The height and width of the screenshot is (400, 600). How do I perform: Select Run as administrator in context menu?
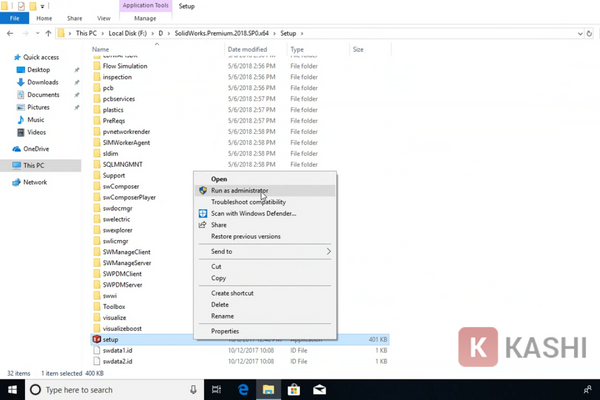click(265, 190)
